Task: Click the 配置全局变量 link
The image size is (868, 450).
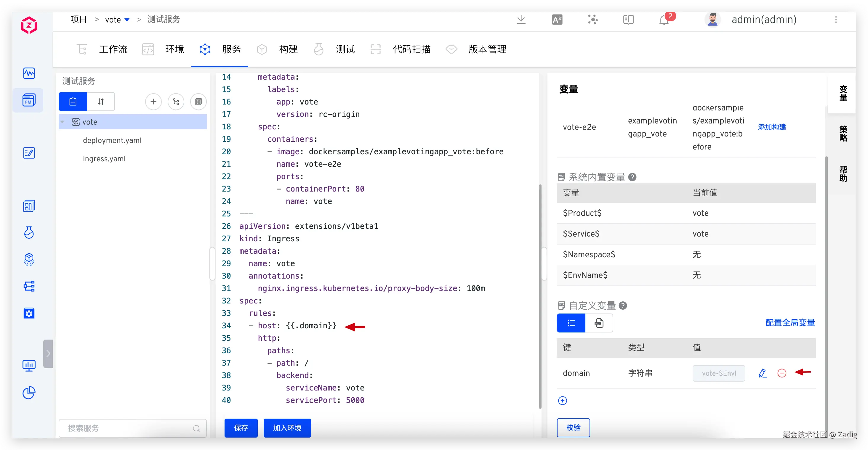Action: tap(790, 323)
